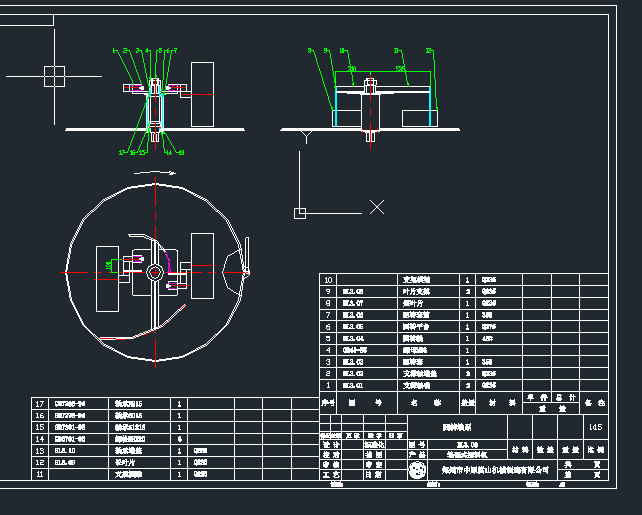Select the left tall rectangle in plan view
This screenshot has height=515, width=642.
coord(107,279)
